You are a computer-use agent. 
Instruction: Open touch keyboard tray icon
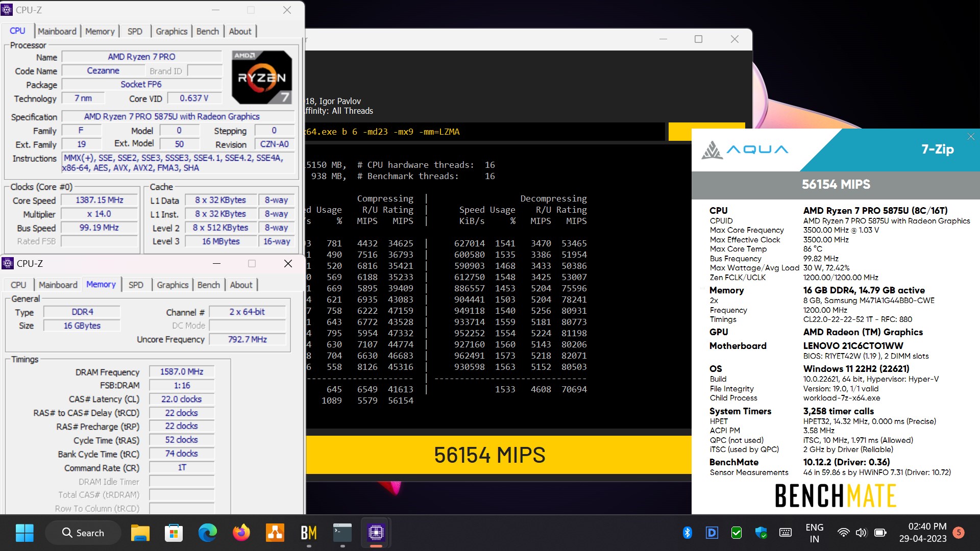(785, 533)
